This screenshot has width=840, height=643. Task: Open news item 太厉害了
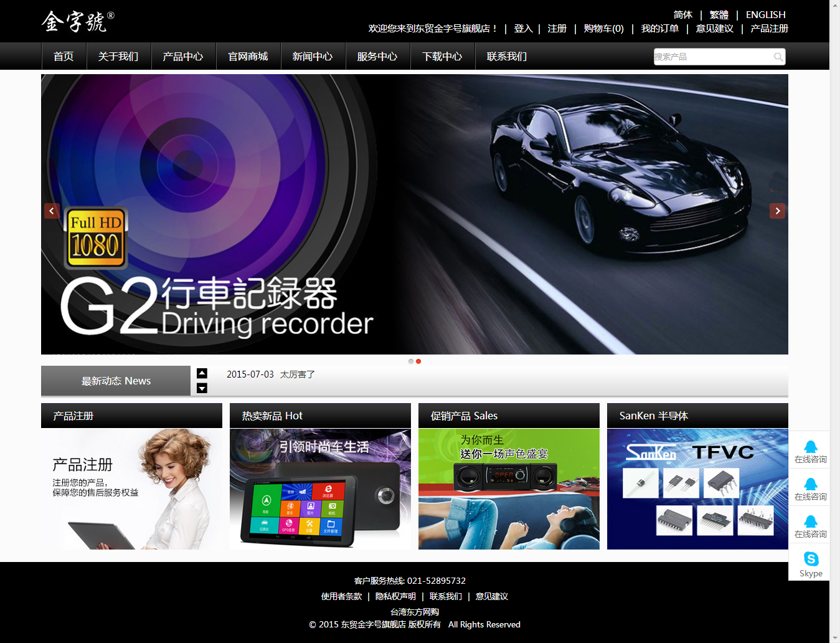point(298,374)
